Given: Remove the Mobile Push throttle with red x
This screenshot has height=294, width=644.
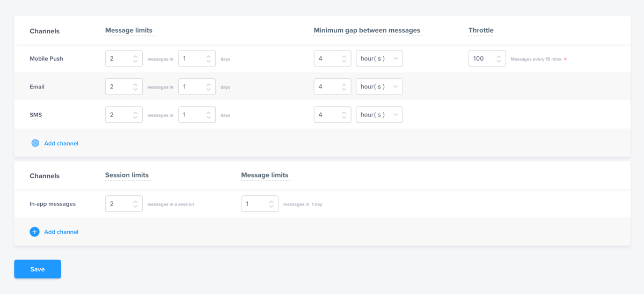Looking at the screenshot, I should pyautogui.click(x=565, y=59).
